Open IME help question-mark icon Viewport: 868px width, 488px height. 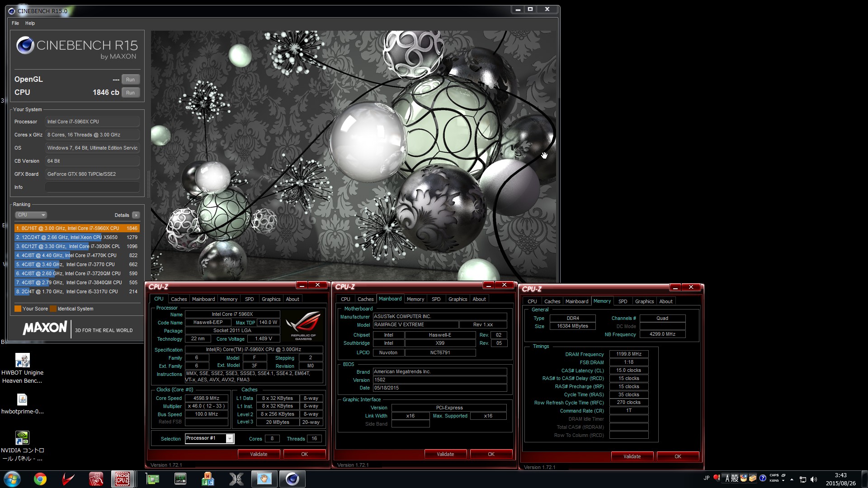(x=763, y=478)
